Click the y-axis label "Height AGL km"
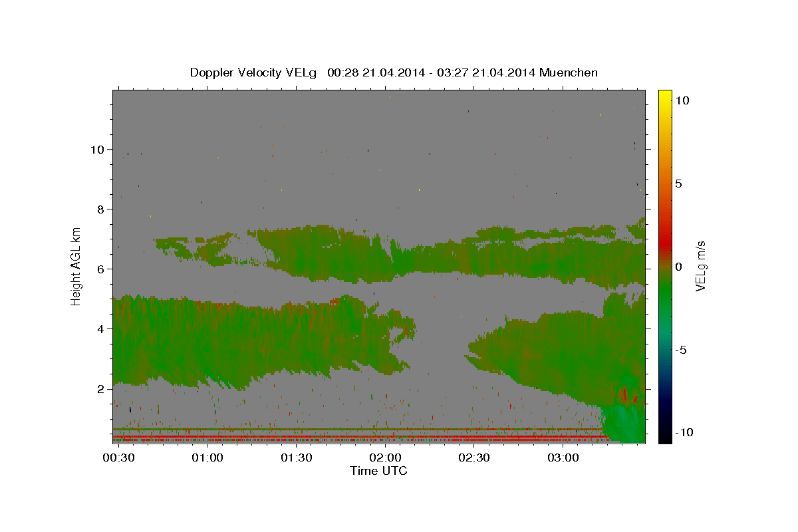 click(x=76, y=266)
